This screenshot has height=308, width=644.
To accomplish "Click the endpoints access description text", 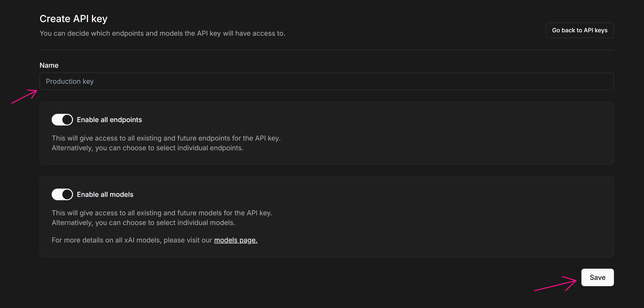I will [166, 138].
